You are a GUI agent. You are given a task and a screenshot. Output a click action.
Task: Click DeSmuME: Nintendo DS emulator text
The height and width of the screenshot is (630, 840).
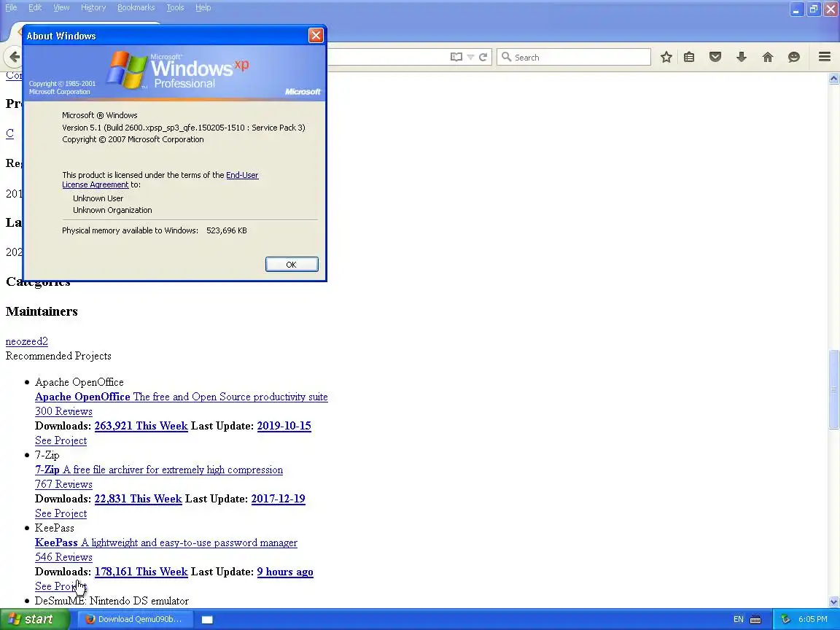pos(112,601)
